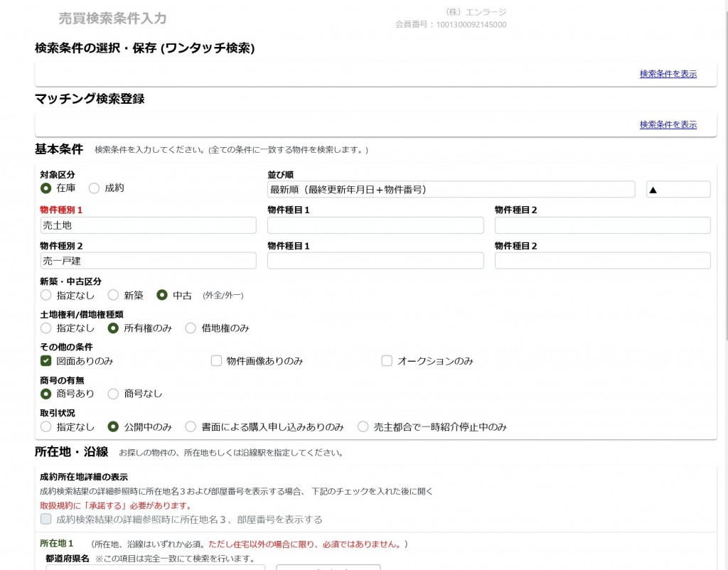Enable the 物件画像ありのみ checkbox

tap(216, 361)
